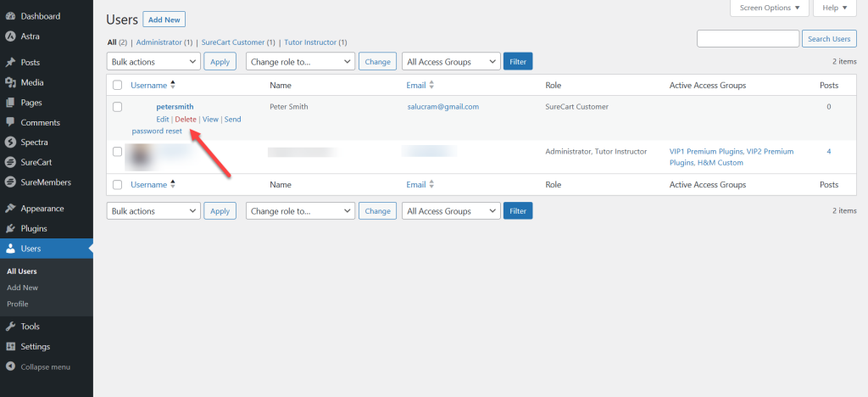Click salucram@gmail.com email link

point(442,107)
